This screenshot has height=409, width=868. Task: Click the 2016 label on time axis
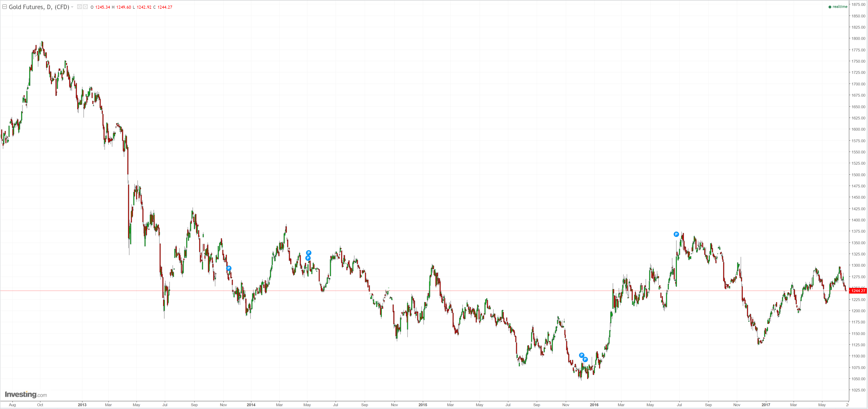coord(594,405)
